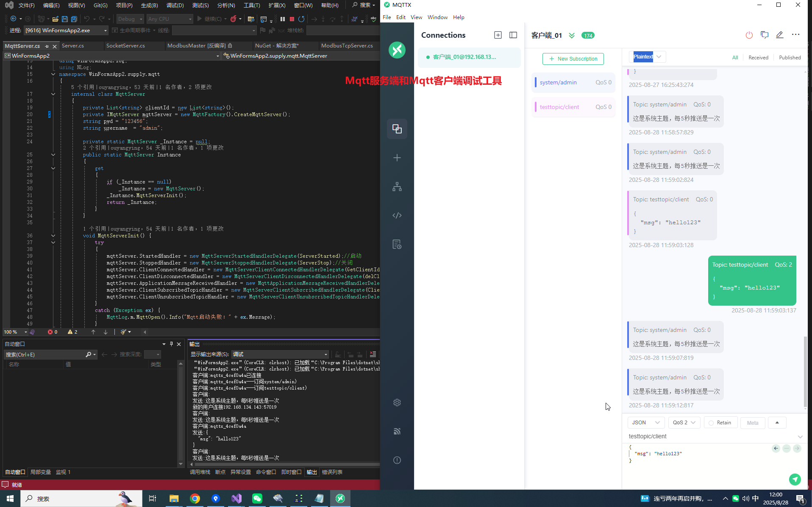812x507 pixels.
Task: Click 174 unread message count badge
Action: [588, 36]
